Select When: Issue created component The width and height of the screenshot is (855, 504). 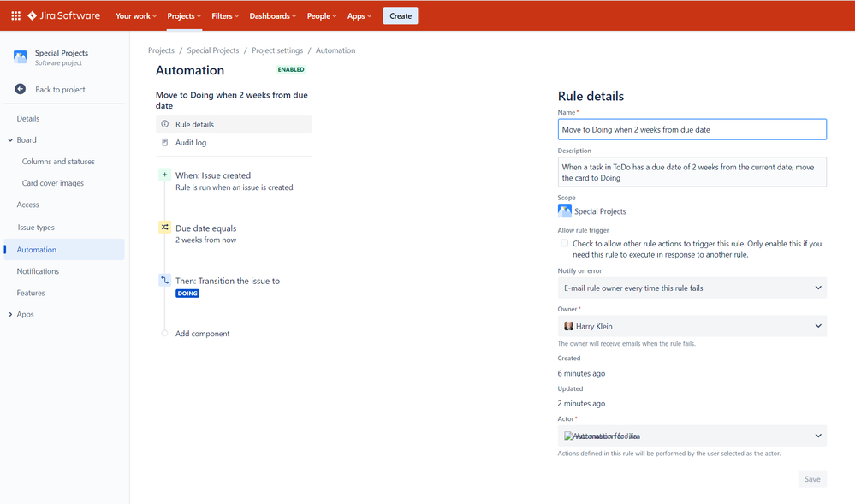(x=213, y=175)
